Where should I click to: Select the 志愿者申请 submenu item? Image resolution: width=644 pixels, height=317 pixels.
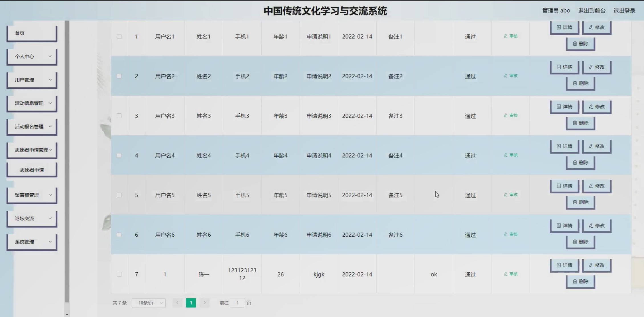[32, 170]
